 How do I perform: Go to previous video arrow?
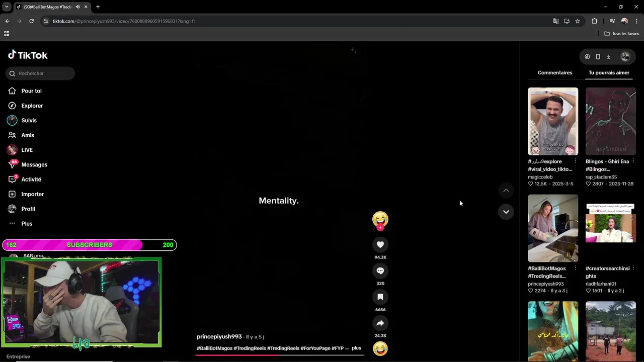(x=506, y=191)
